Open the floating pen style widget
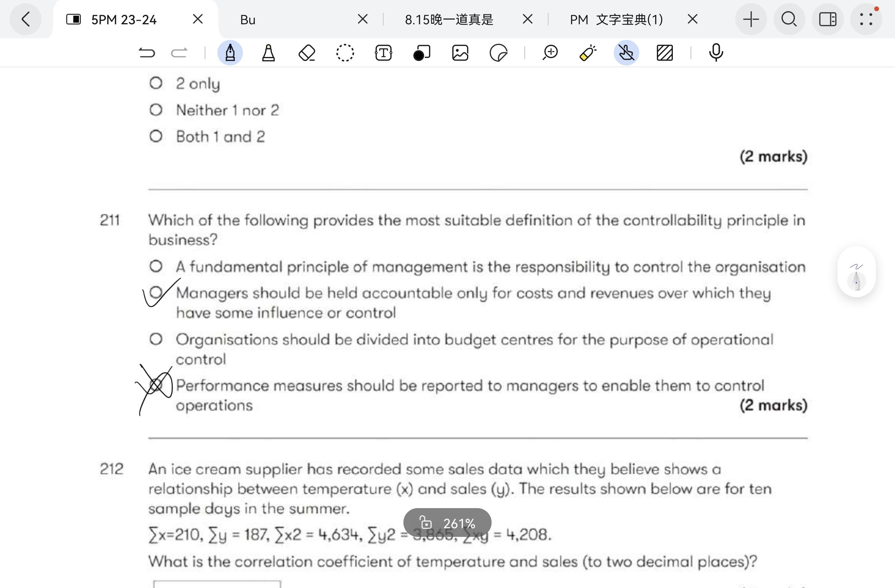This screenshot has height=588, width=895. (x=856, y=272)
